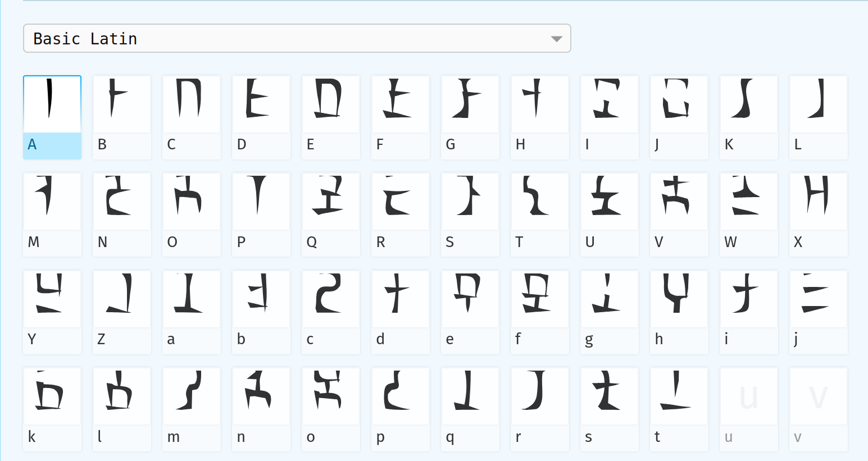Select the capital C glyph
Image resolution: width=868 pixels, height=461 pixels.
click(x=192, y=104)
